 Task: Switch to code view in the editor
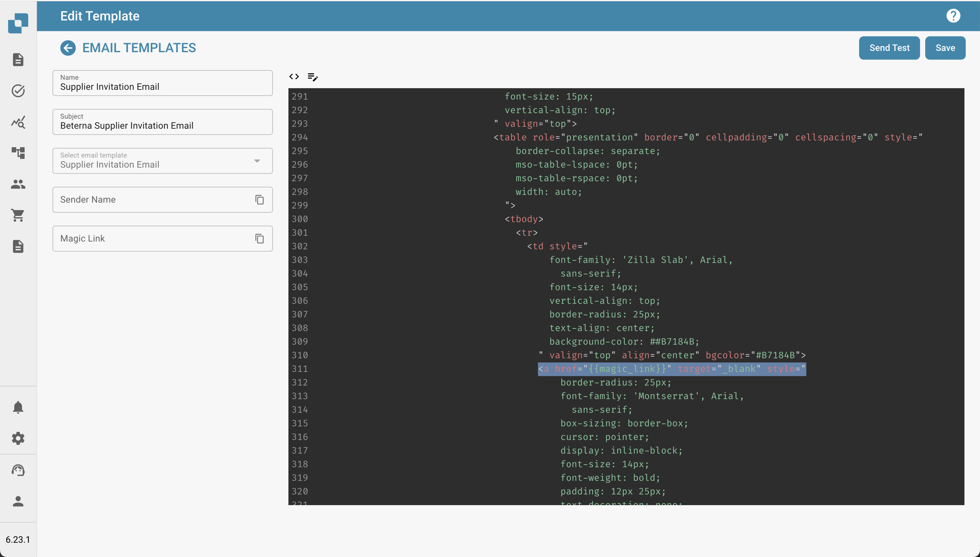click(x=294, y=77)
